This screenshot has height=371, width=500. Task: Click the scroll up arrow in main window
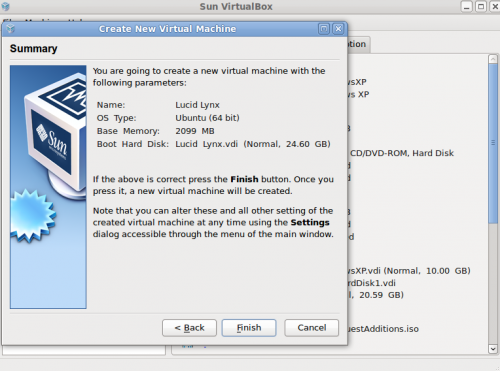coord(493,59)
